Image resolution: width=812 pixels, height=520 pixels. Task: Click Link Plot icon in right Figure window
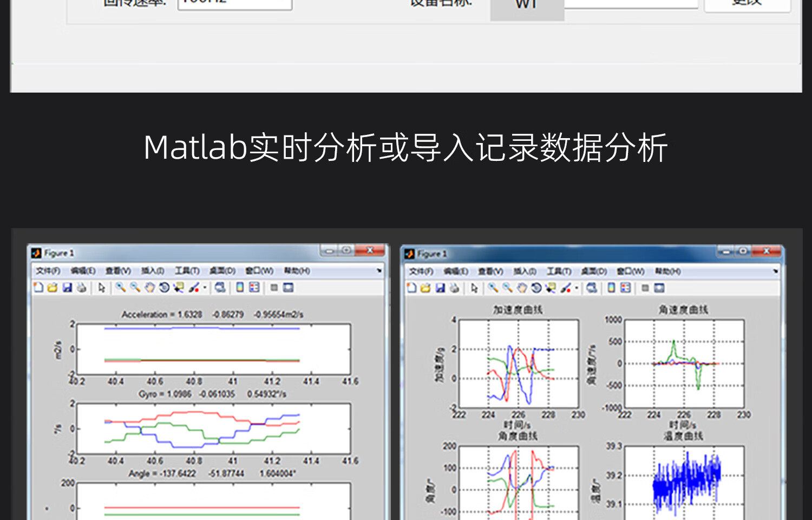592,288
